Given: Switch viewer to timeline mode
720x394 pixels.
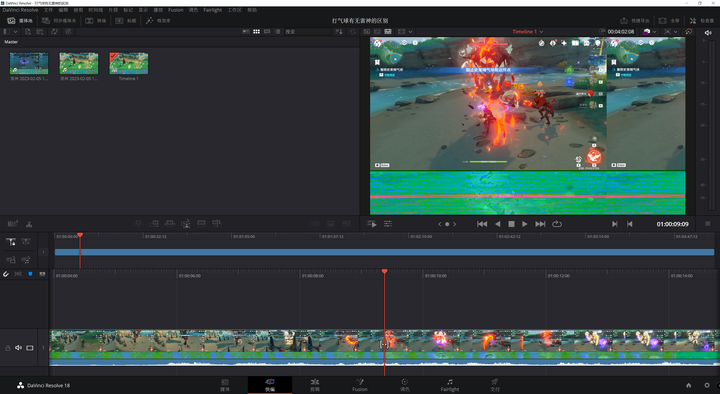Looking at the screenshot, I should point(388,32).
